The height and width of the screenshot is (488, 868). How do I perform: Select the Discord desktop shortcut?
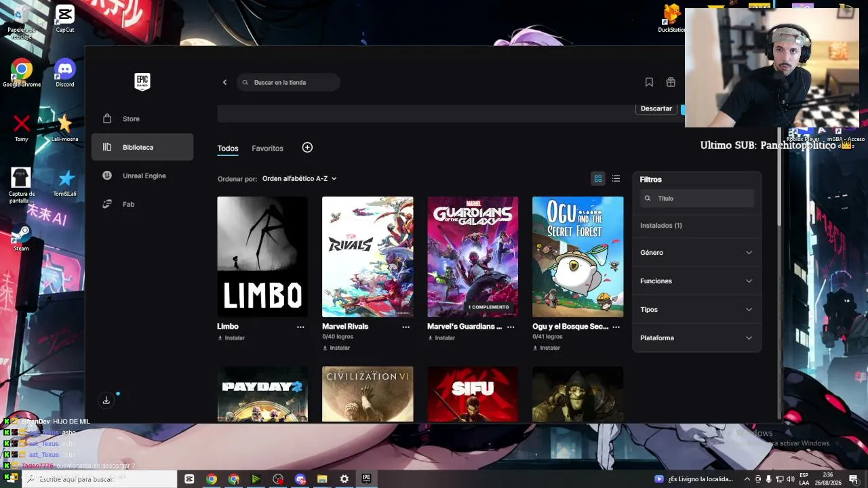[x=65, y=73]
